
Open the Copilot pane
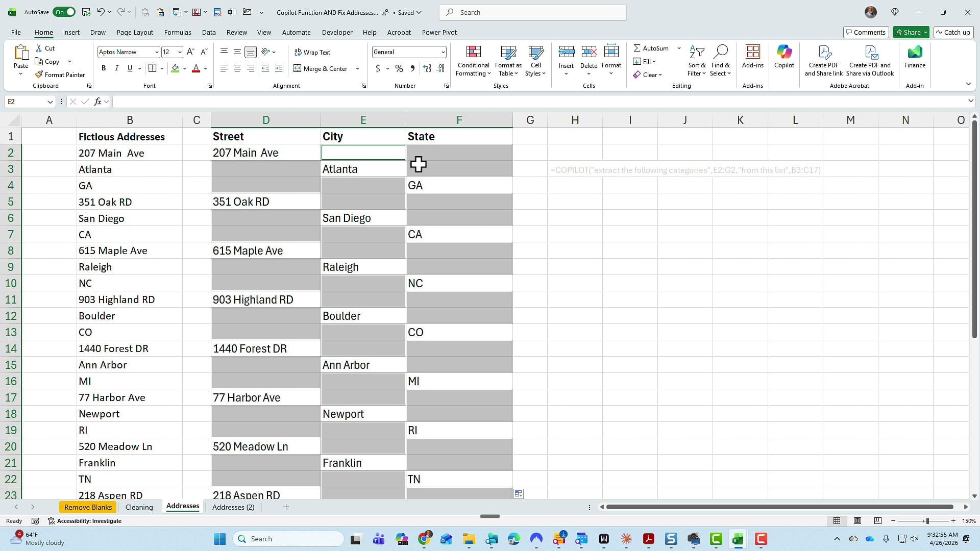[783, 60]
